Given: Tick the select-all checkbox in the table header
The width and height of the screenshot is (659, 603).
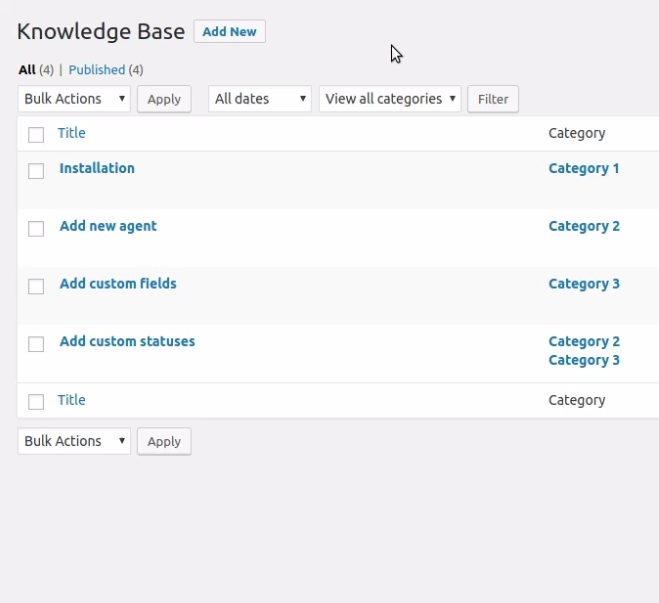Looking at the screenshot, I should pos(36,134).
